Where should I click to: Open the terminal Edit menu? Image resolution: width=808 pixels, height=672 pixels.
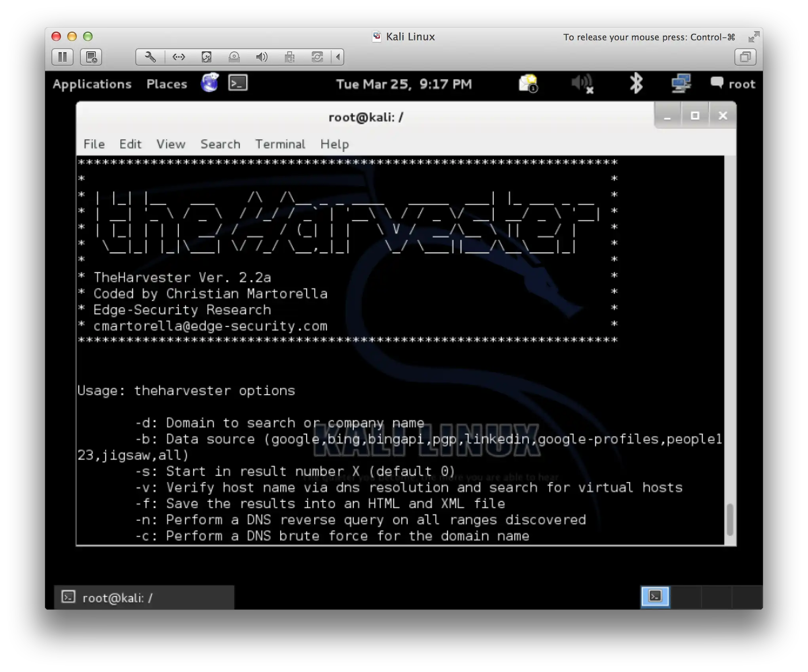click(x=131, y=144)
